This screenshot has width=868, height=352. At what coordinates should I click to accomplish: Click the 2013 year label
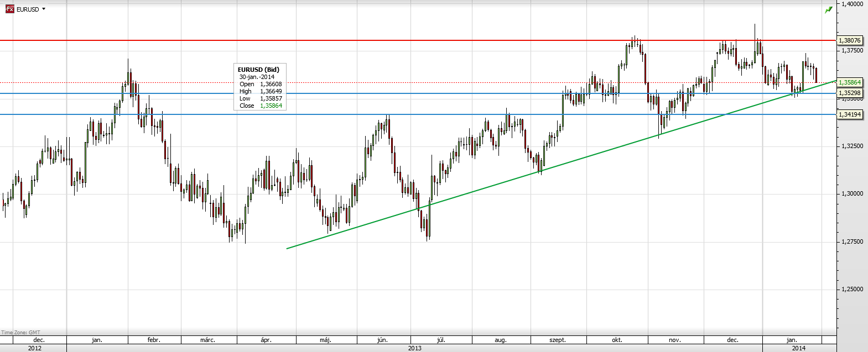[x=414, y=348]
